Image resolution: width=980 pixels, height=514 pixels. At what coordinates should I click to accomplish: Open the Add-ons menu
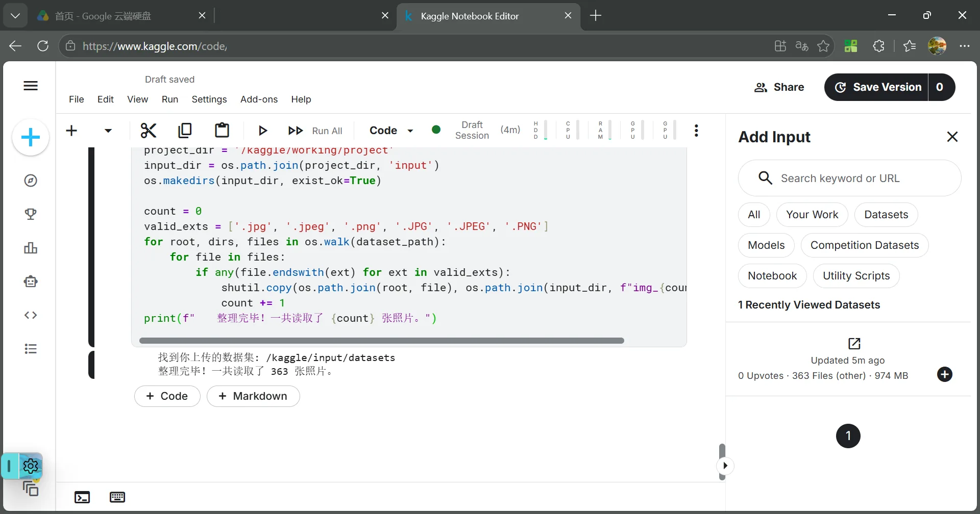(259, 99)
